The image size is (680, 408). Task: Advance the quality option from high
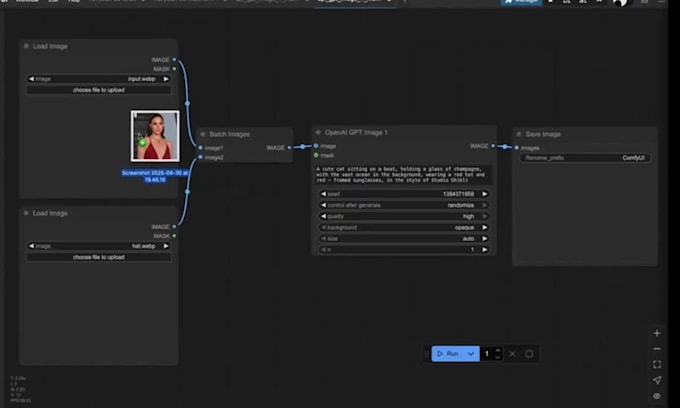pyautogui.click(x=484, y=216)
